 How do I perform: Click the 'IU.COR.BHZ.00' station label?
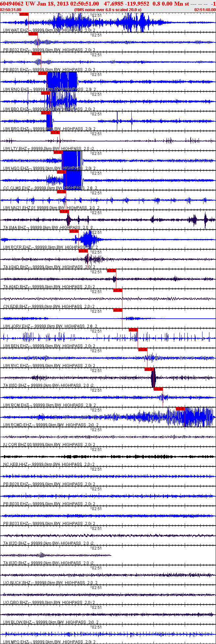click(18, 445)
